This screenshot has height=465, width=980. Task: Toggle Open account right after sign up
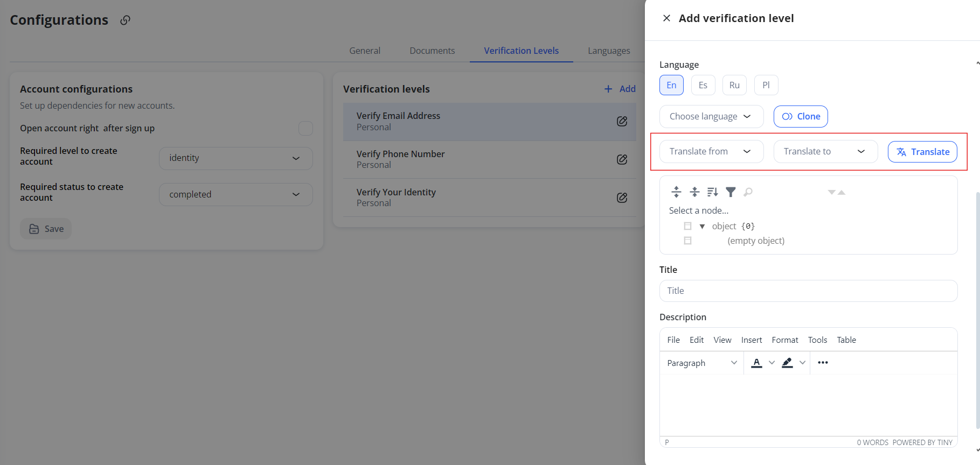(305, 128)
